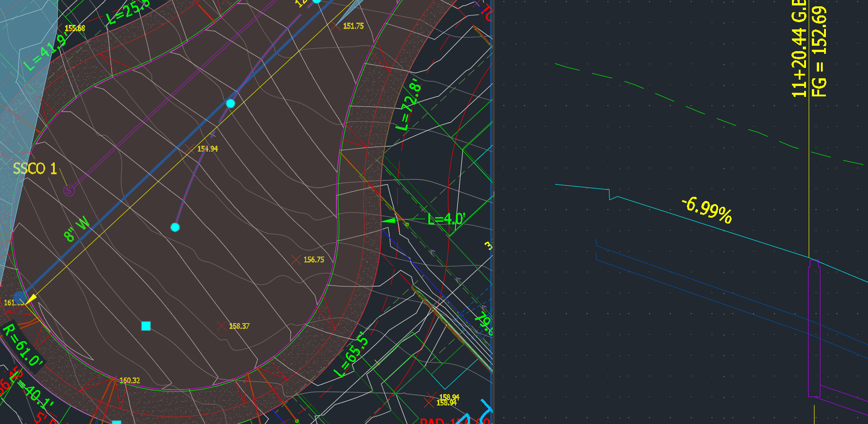Screen dimensions: 868x424
Task: Click the -6.99% grade label in the profile view
Action: (x=707, y=211)
